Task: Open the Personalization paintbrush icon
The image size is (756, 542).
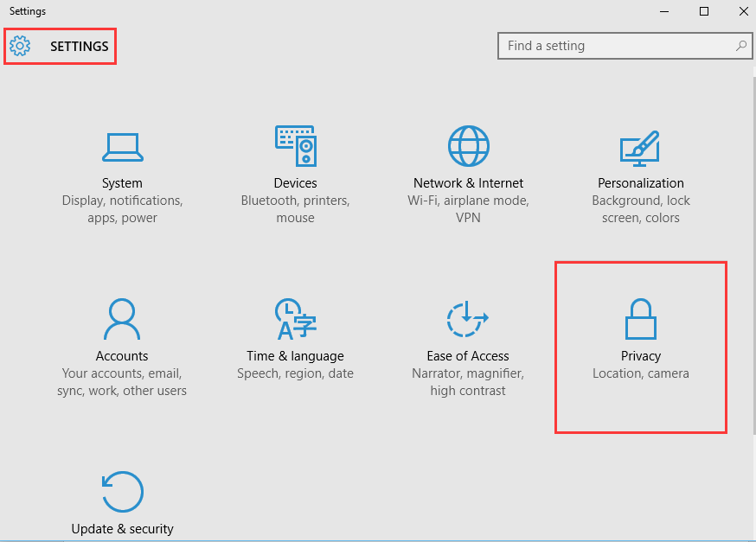Action: [640, 149]
